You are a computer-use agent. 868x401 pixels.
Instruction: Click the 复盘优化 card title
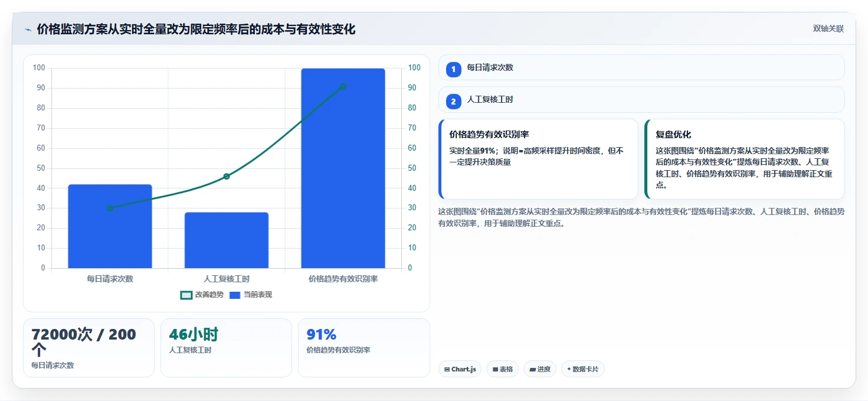[x=673, y=135]
